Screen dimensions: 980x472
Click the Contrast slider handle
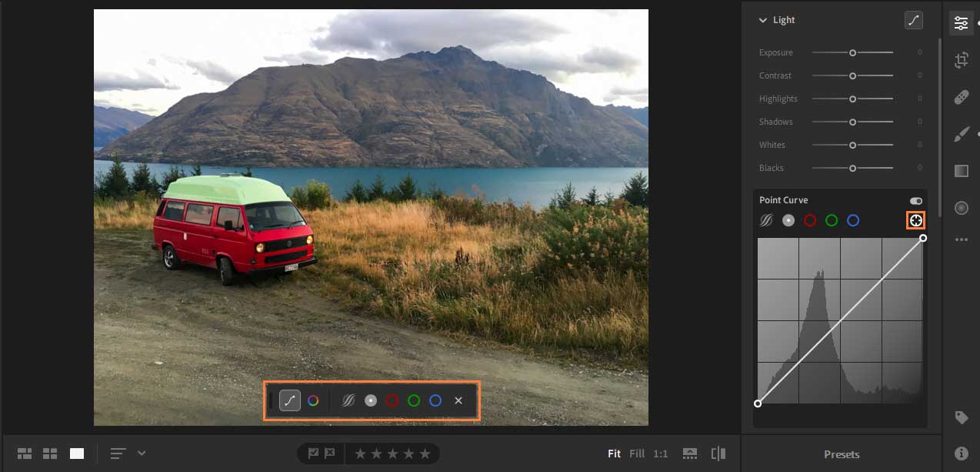852,75
